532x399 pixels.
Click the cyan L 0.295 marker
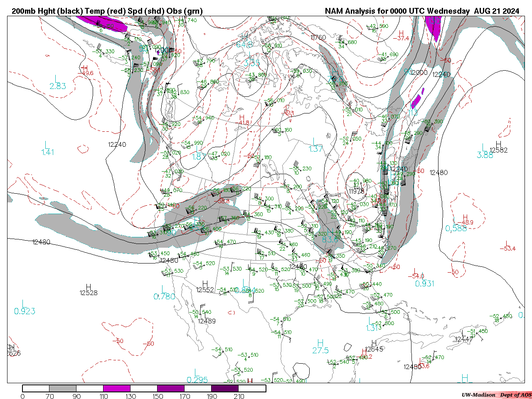coord(197,376)
